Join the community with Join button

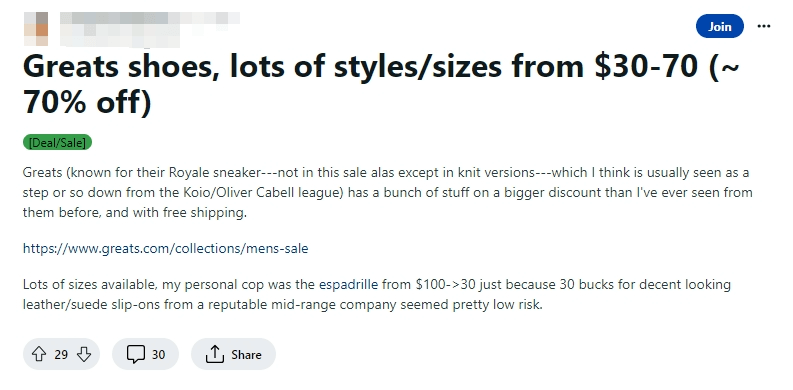pyautogui.click(x=720, y=26)
